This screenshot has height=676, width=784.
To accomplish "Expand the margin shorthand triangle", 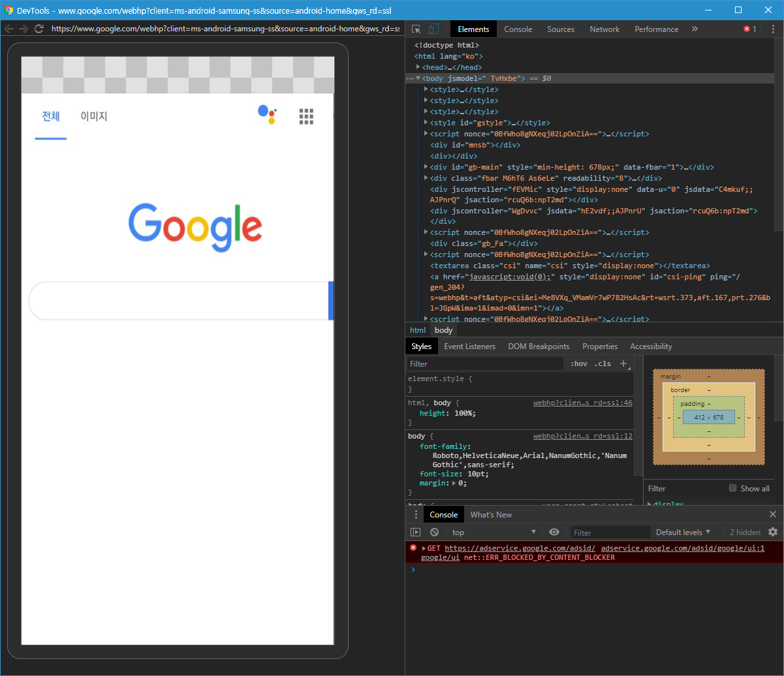I will click(x=455, y=484).
